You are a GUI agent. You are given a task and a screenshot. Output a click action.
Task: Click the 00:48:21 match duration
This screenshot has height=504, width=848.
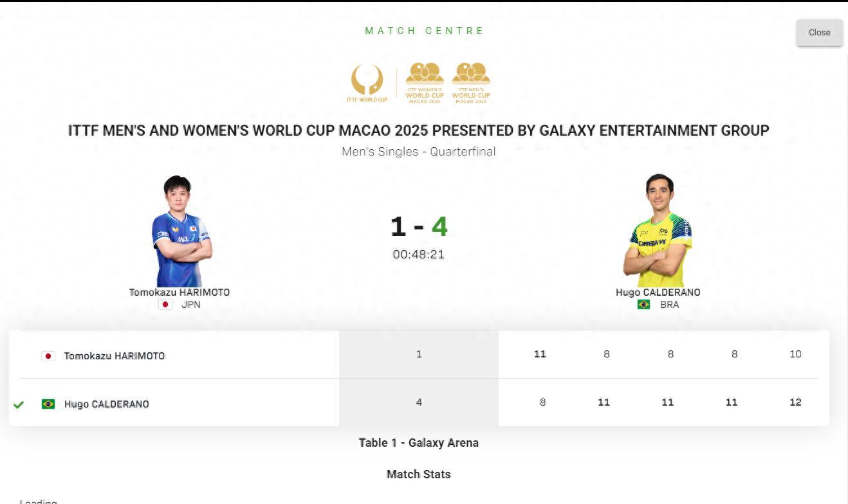pos(418,255)
